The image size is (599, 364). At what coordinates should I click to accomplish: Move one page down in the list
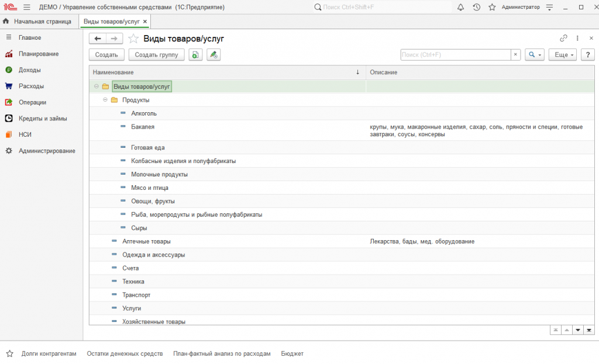577,330
